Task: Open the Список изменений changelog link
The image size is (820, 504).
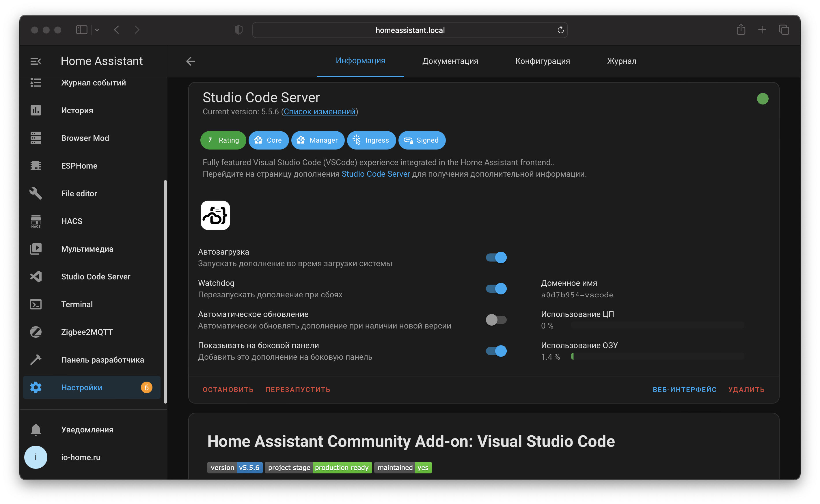Action: pyautogui.click(x=319, y=112)
